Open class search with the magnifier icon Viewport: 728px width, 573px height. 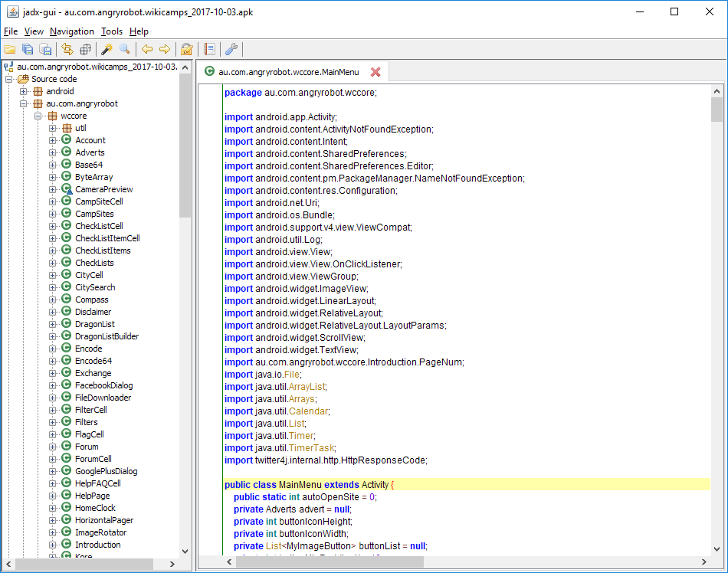click(x=125, y=49)
